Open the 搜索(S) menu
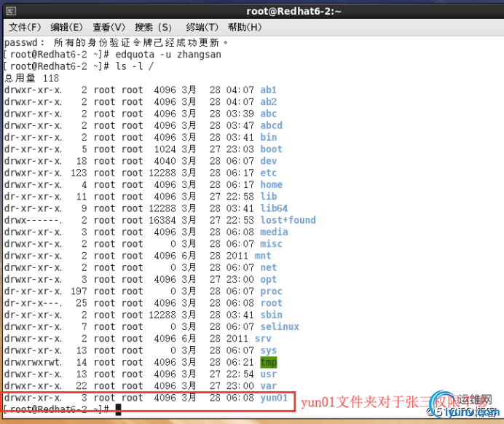 153,28
